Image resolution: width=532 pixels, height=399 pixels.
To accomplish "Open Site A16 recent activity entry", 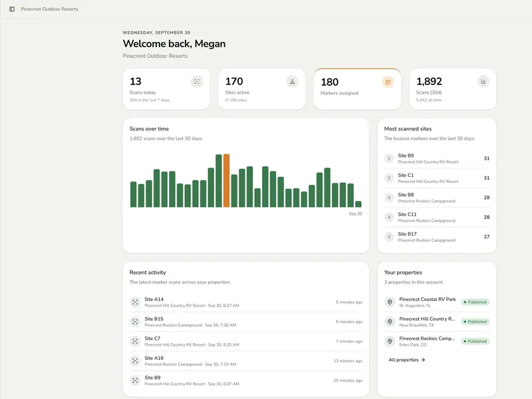I will point(246,360).
